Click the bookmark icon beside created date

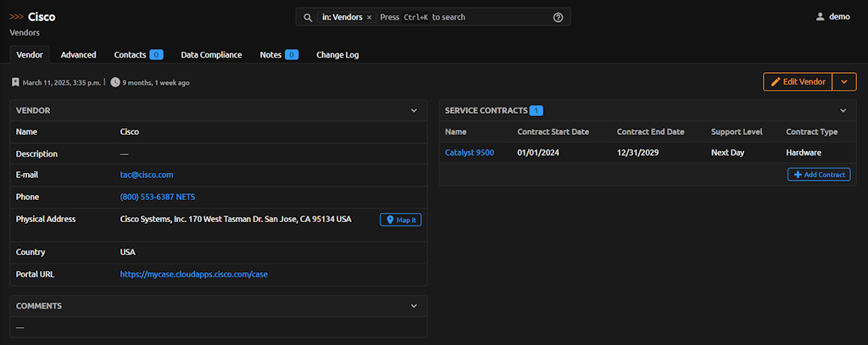point(15,83)
